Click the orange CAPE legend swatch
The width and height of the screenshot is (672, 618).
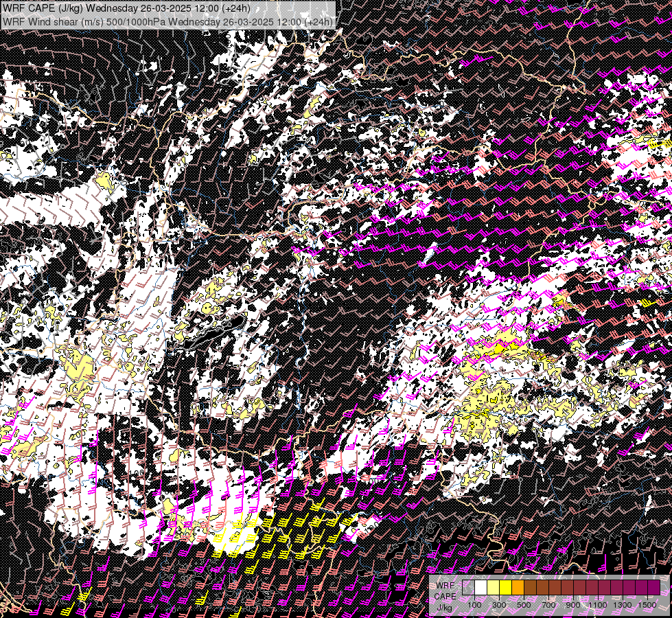[x=518, y=587]
